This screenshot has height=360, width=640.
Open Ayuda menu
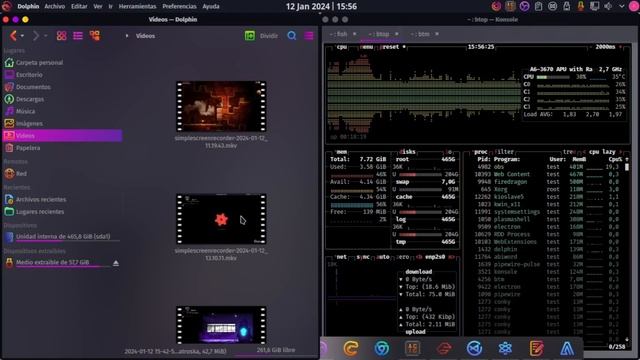coord(211,7)
